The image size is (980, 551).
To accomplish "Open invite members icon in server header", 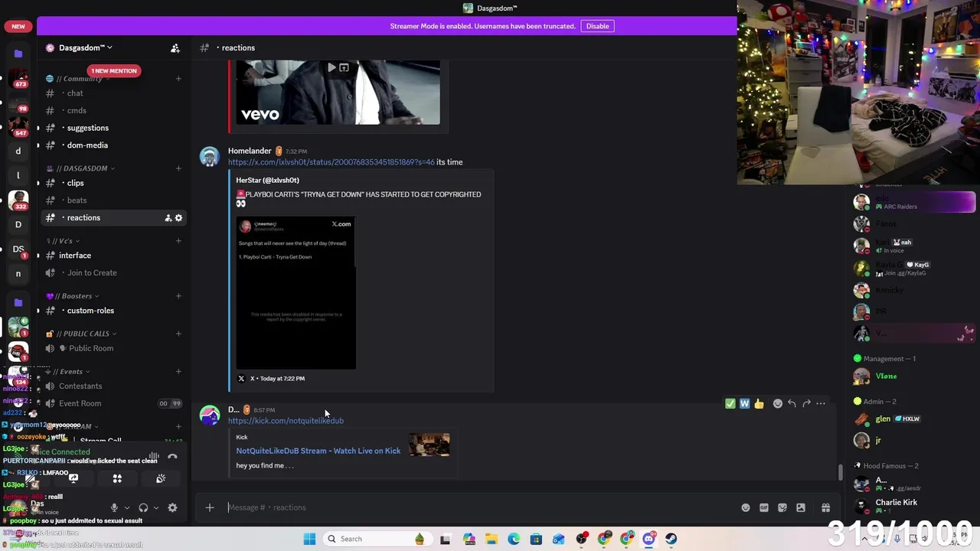I will [x=175, y=48].
